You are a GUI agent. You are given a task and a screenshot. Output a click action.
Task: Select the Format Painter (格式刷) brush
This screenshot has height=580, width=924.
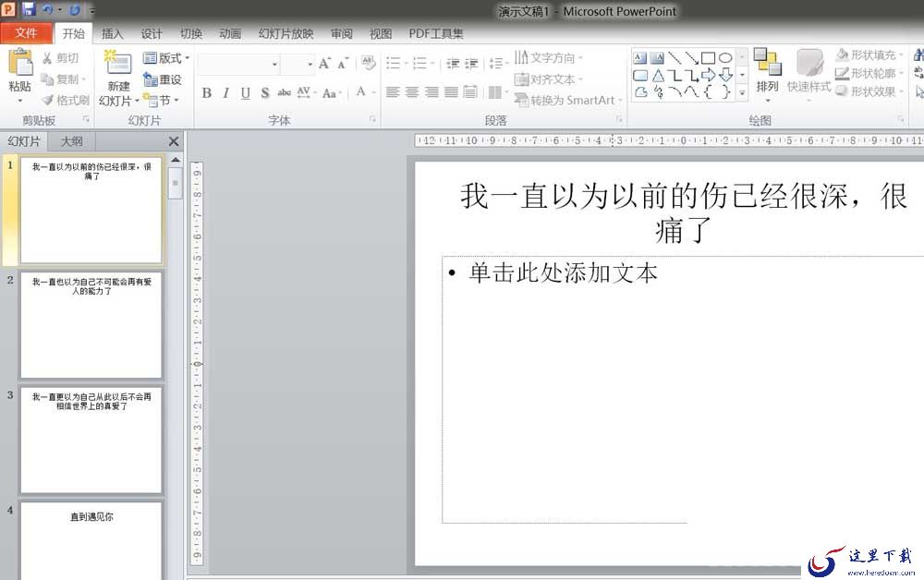click(48, 100)
